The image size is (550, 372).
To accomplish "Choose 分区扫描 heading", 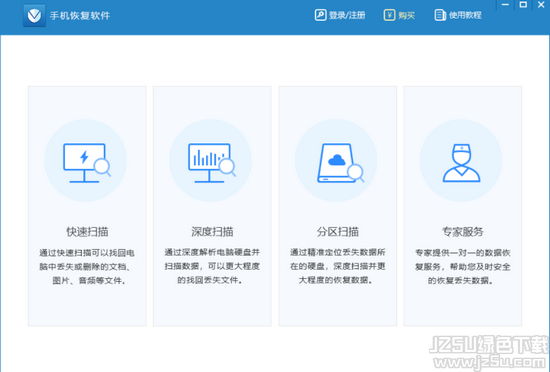I will tap(338, 232).
